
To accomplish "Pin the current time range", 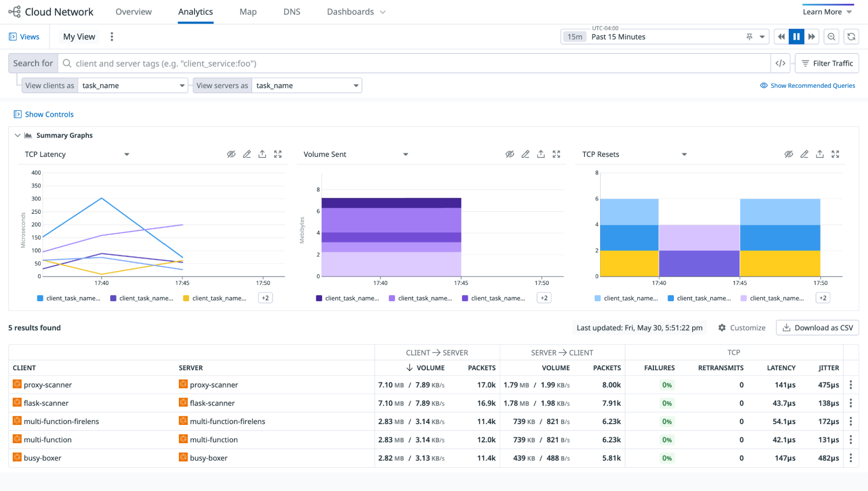I will [749, 36].
